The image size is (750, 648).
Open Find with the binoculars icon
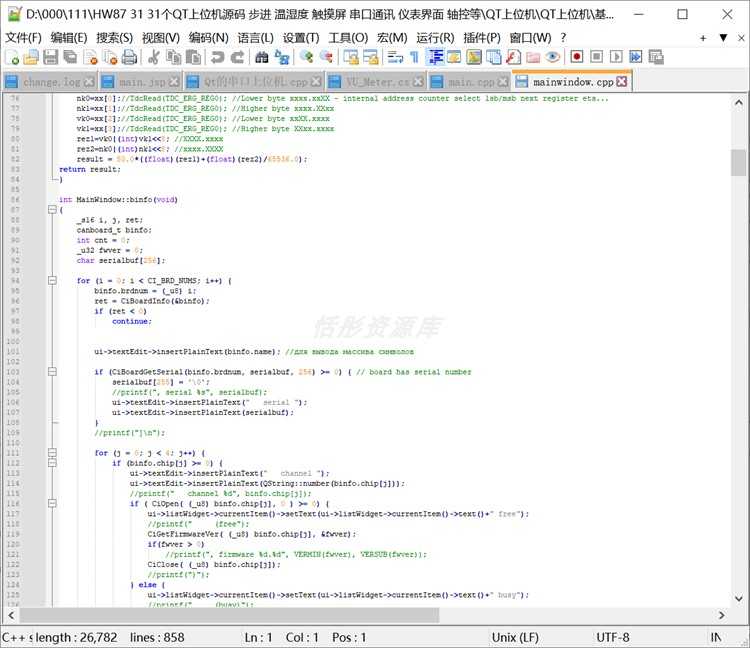(262, 57)
